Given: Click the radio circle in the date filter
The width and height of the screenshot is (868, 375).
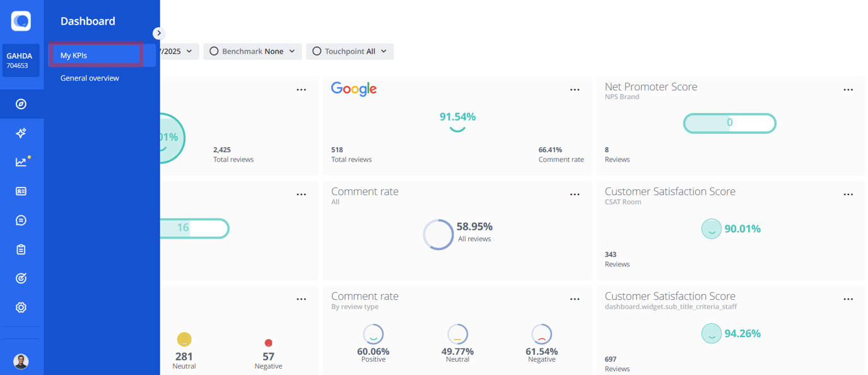Looking at the screenshot, I should (165, 51).
